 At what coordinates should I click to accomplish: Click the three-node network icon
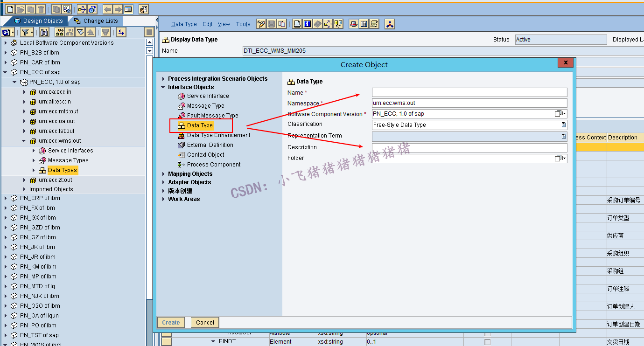click(x=390, y=24)
